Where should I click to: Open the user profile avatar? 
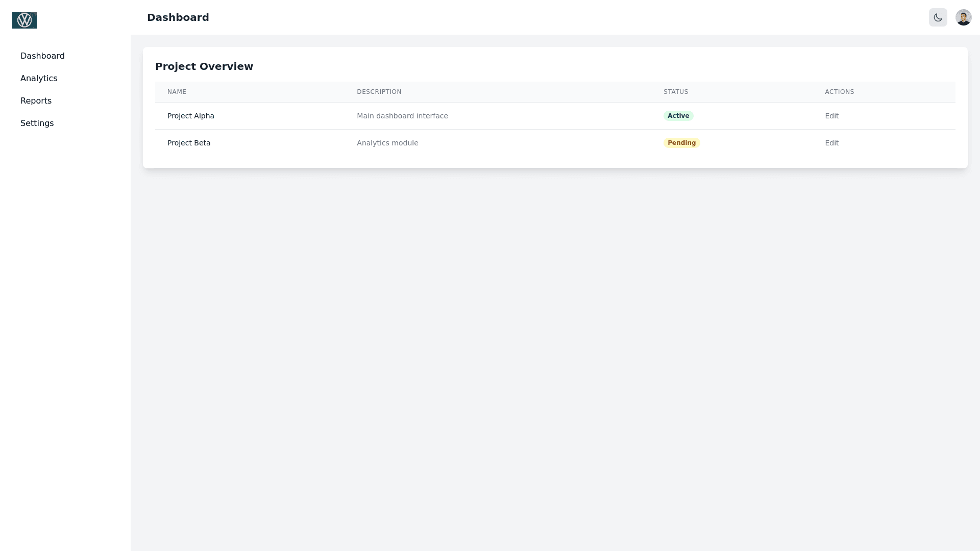click(x=963, y=17)
